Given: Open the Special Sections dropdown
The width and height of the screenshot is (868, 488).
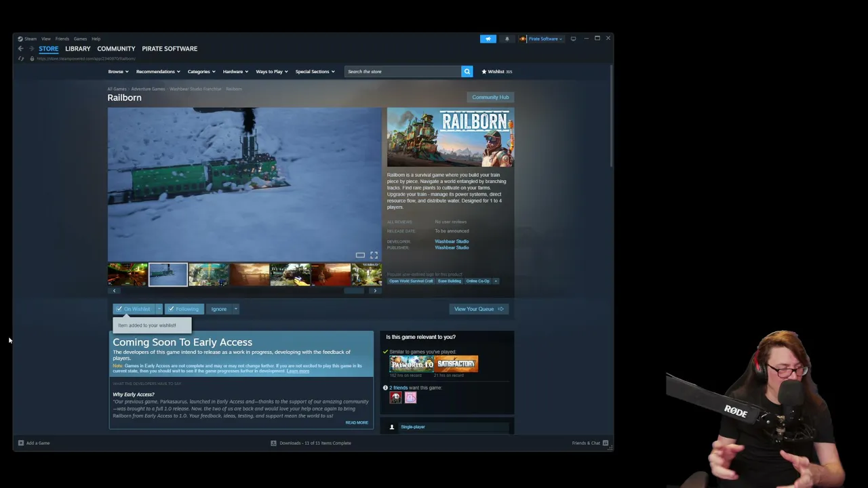Looking at the screenshot, I should pos(315,71).
